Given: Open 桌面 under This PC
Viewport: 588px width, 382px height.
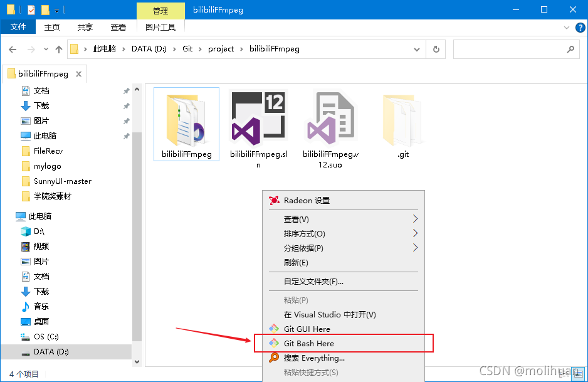Looking at the screenshot, I should [x=41, y=321].
